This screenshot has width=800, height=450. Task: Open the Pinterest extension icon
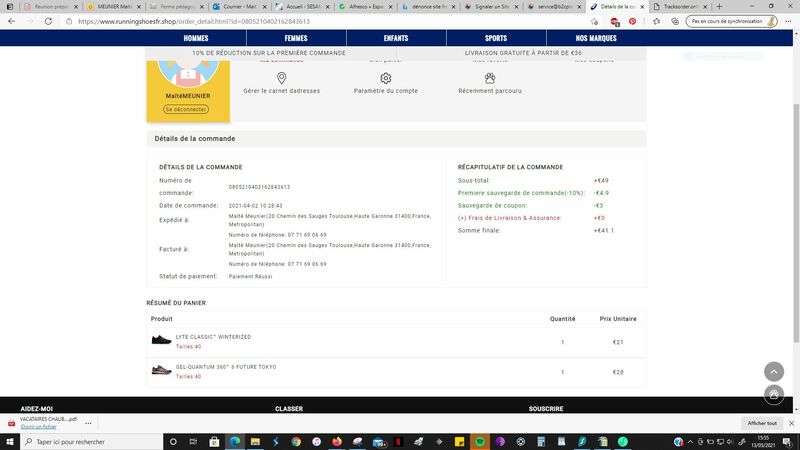633,21
